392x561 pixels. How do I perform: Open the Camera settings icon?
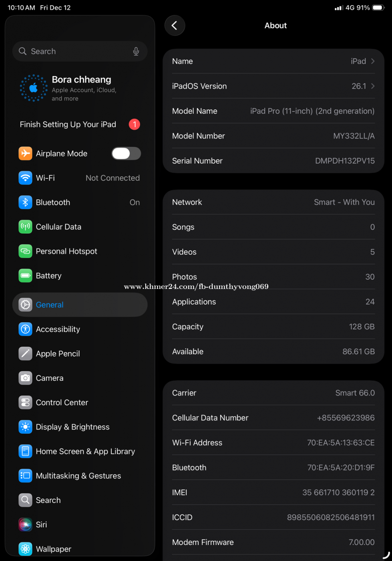point(25,378)
